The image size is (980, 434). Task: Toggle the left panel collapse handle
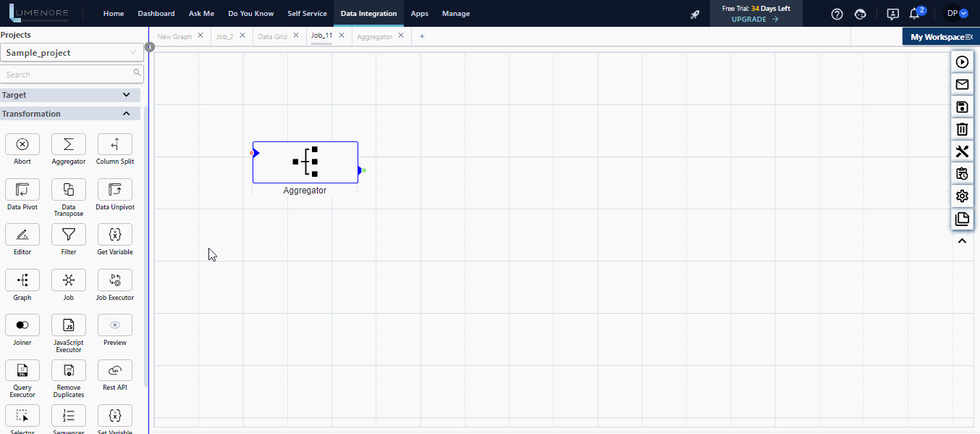click(150, 47)
